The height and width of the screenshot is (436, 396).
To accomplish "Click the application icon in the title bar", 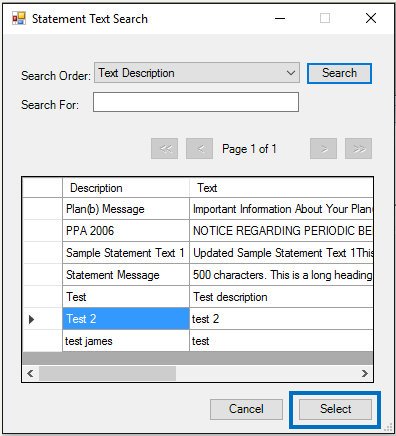I will (x=19, y=18).
